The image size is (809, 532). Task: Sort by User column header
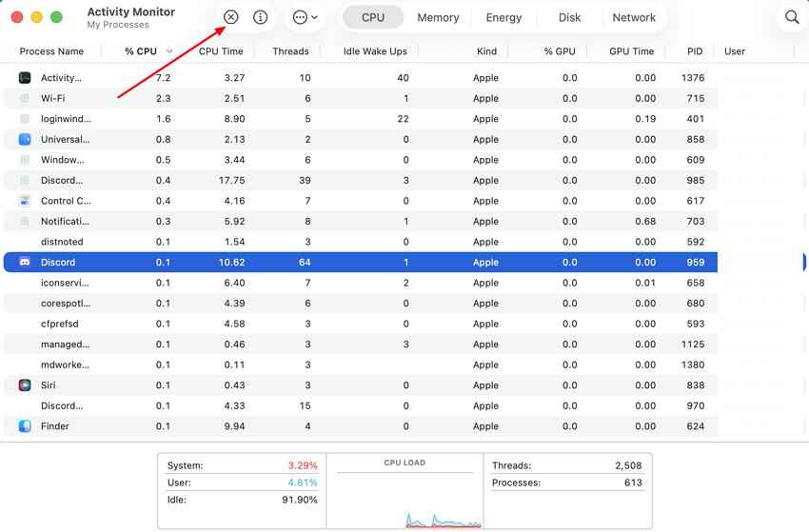click(x=734, y=51)
